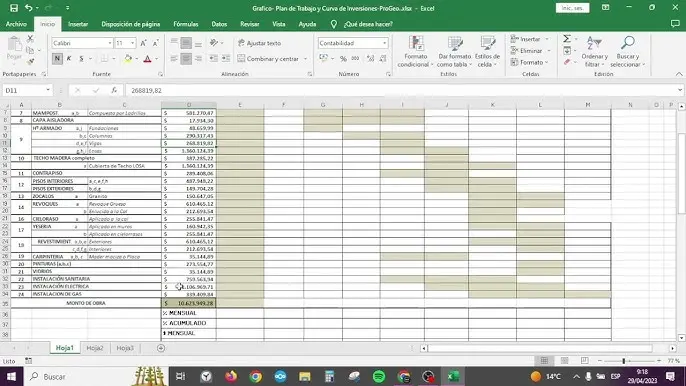The image size is (686, 386).
Task: Open the fill color dropdown arrow
Action: coord(136,59)
